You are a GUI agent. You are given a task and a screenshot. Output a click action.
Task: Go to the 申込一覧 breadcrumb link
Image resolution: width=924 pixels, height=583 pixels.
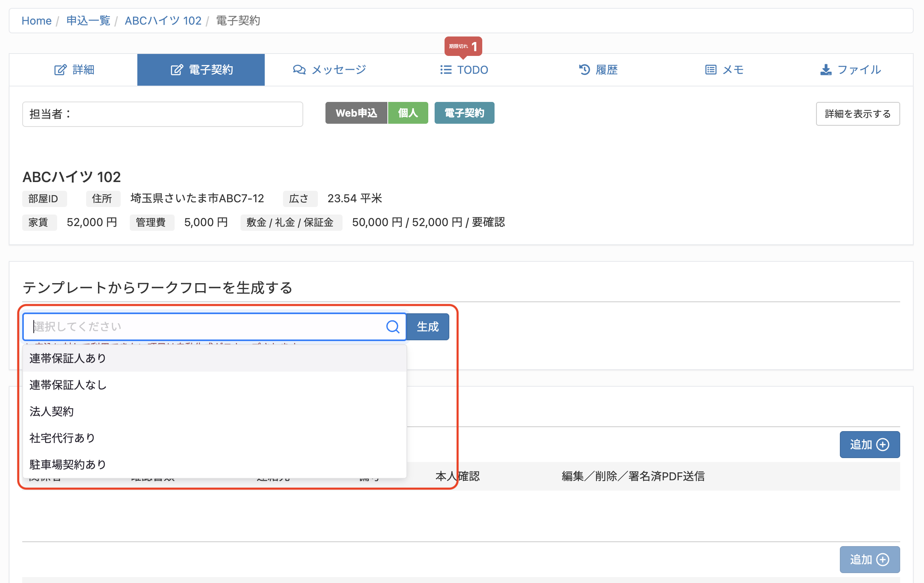pyautogui.click(x=88, y=21)
